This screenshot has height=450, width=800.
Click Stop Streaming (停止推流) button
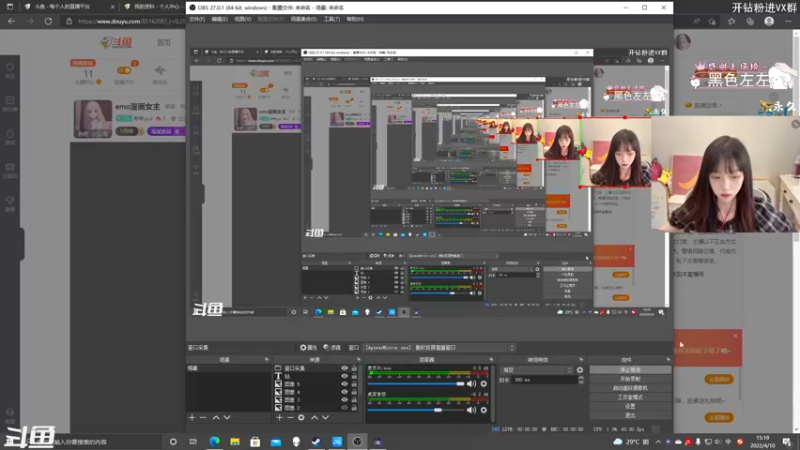click(x=630, y=369)
